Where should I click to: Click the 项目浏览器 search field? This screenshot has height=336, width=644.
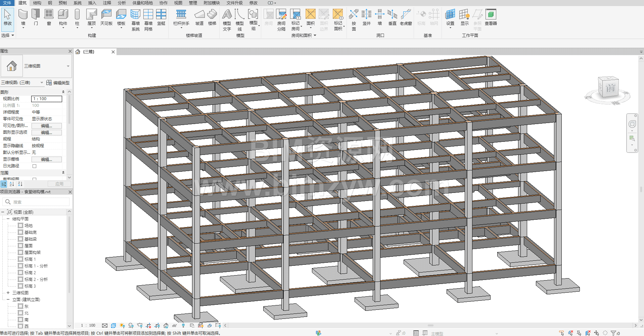tap(39, 202)
